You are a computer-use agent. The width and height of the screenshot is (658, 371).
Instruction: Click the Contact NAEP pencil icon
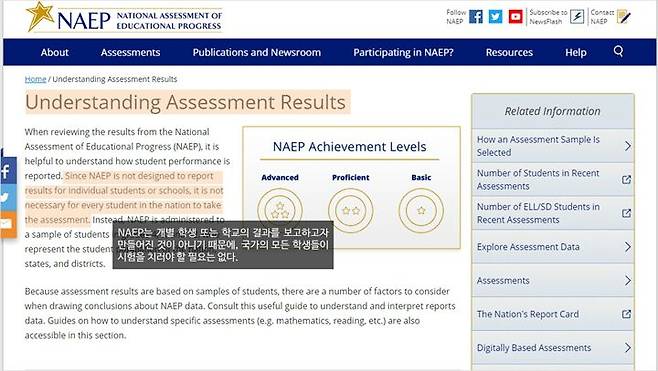click(624, 17)
